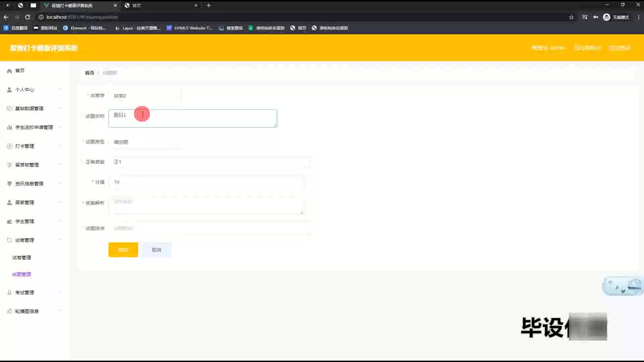Click the rightmost exit link in yellow header
The image size is (644, 362).
tap(620, 48)
